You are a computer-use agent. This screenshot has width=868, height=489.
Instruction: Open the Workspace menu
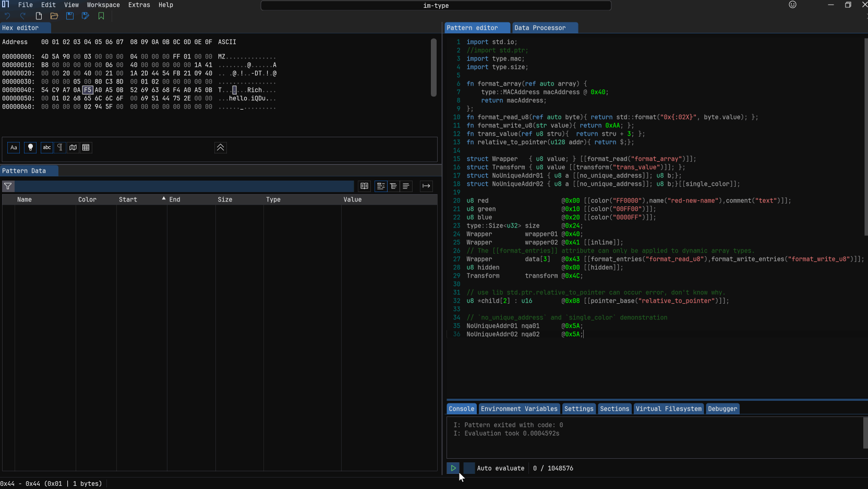[x=103, y=5]
